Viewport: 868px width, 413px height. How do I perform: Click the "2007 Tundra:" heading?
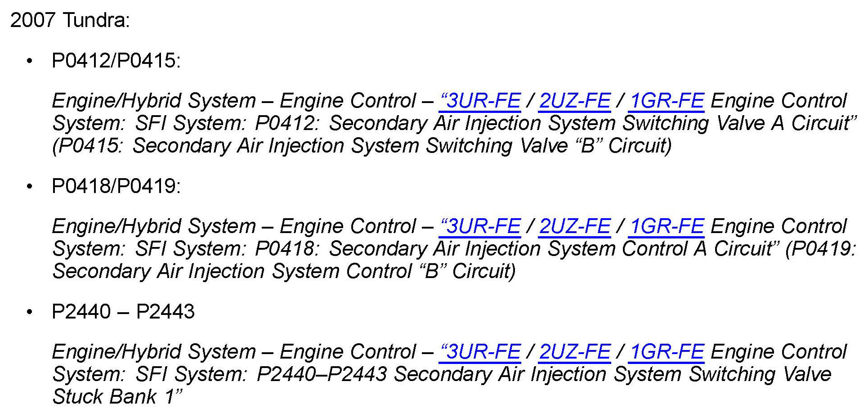[x=70, y=20]
